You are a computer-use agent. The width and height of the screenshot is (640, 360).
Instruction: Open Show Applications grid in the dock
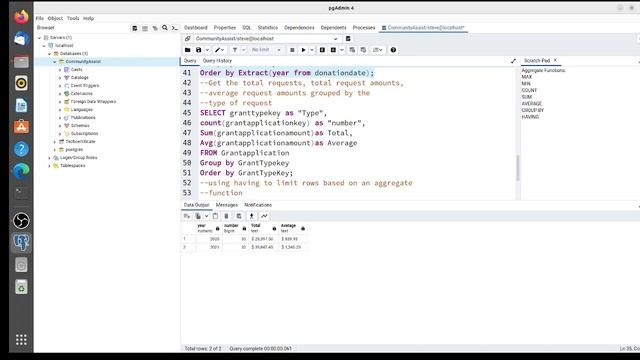pyautogui.click(x=21, y=339)
